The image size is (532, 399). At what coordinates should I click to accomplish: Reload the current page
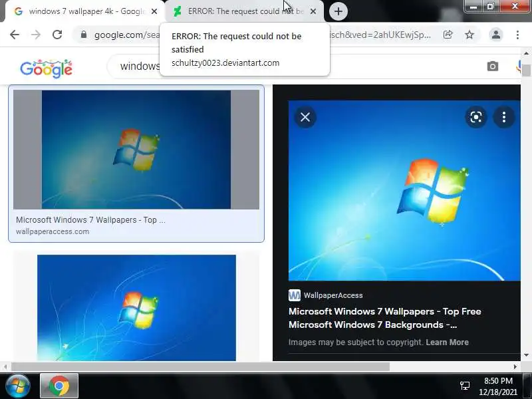[x=57, y=35]
